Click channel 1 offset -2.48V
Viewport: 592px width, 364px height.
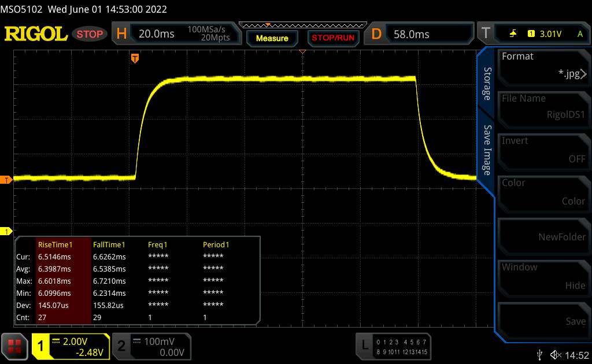[x=90, y=352]
